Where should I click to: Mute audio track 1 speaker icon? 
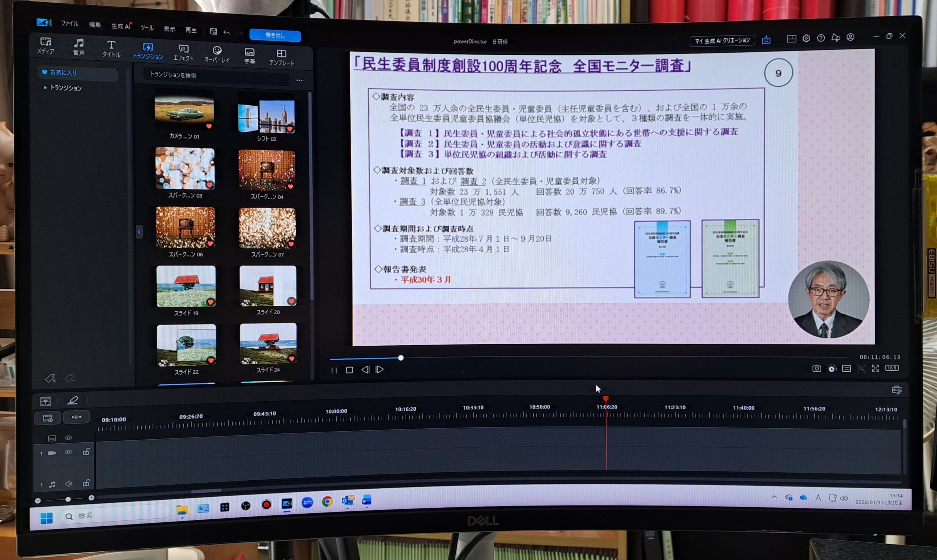68,484
